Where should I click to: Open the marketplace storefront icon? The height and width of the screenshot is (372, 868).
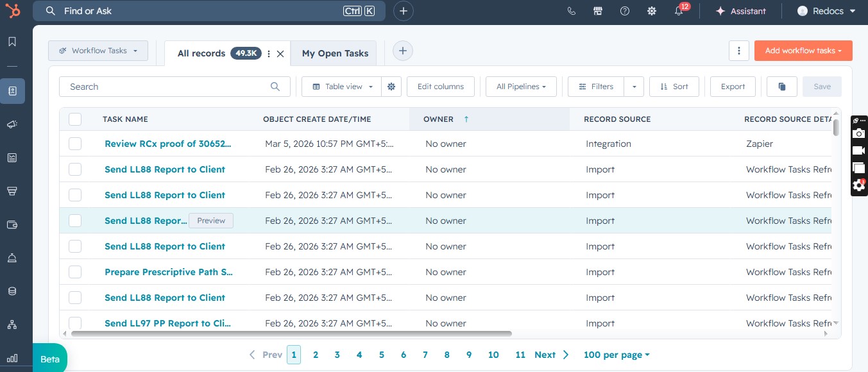pyautogui.click(x=598, y=11)
